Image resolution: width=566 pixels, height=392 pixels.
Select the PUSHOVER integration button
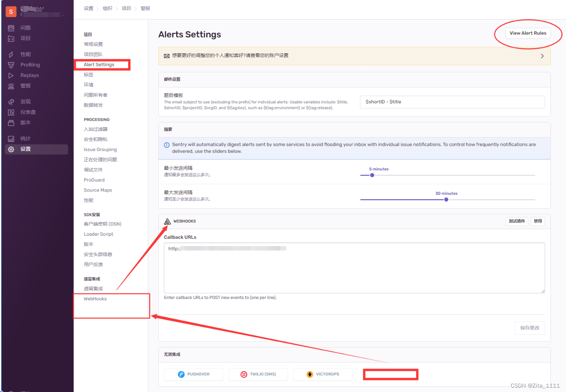click(193, 374)
